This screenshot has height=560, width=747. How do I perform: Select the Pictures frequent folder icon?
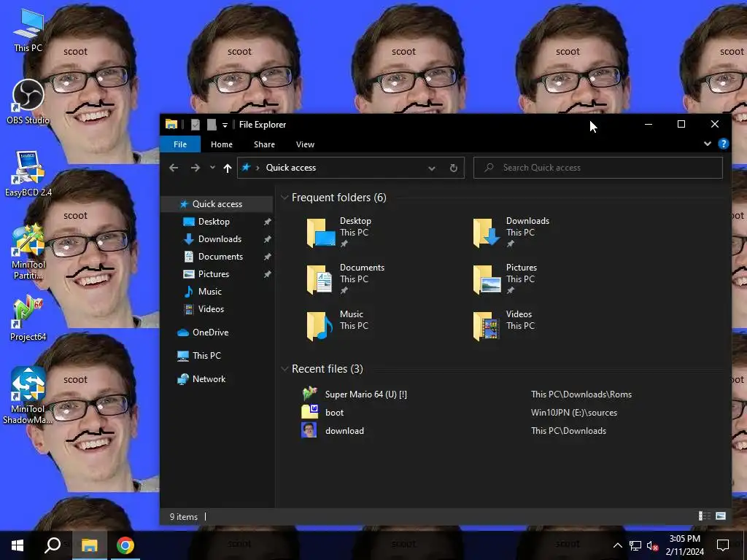click(487, 279)
